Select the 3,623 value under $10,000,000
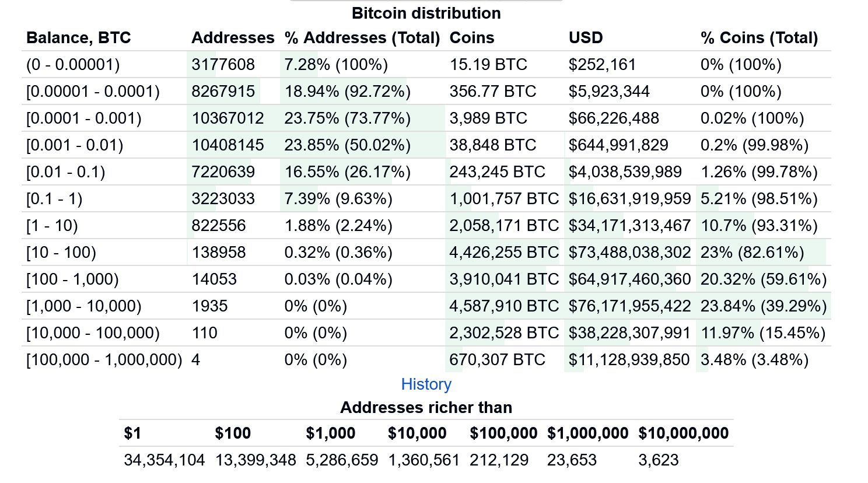868x483 pixels. coord(659,460)
